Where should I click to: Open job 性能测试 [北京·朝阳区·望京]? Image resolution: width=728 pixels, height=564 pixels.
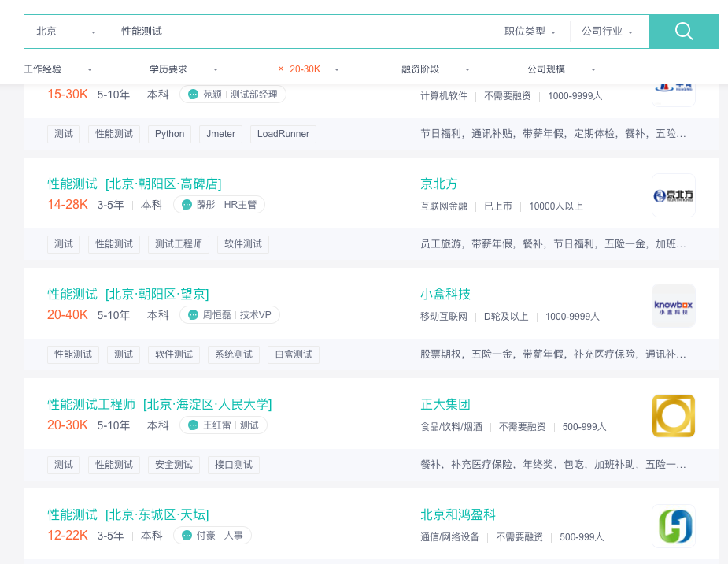[128, 294]
